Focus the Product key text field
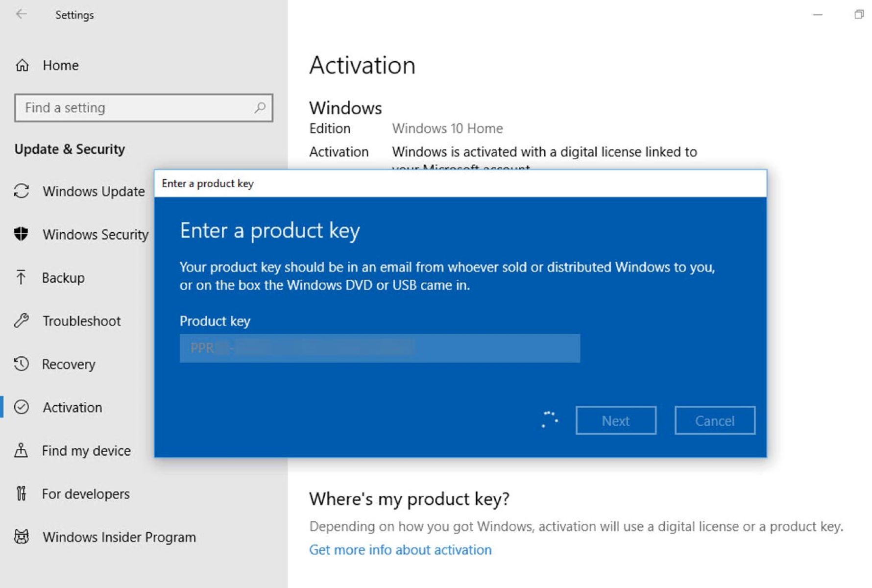Screen dimensions: 872x588 tap(379, 348)
